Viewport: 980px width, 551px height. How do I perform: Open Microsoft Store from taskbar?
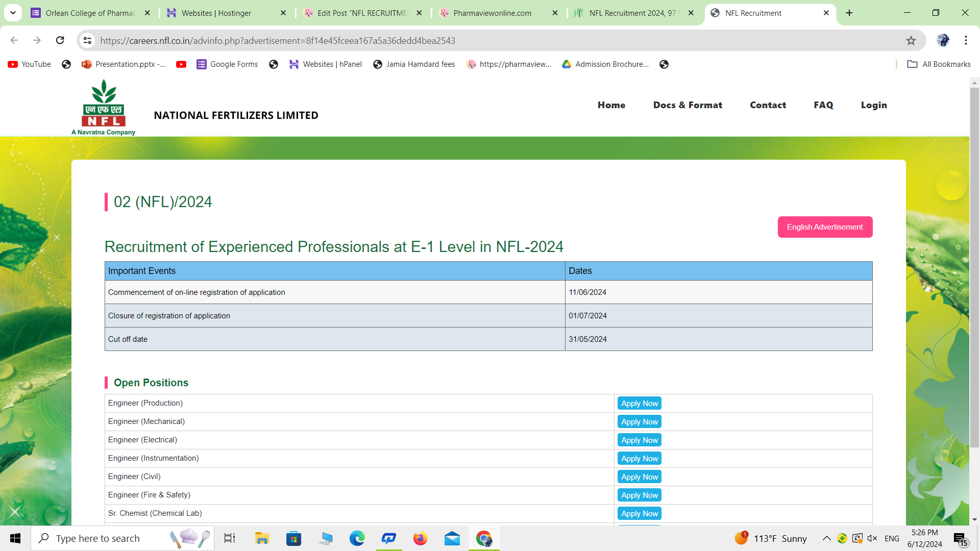[x=293, y=538]
